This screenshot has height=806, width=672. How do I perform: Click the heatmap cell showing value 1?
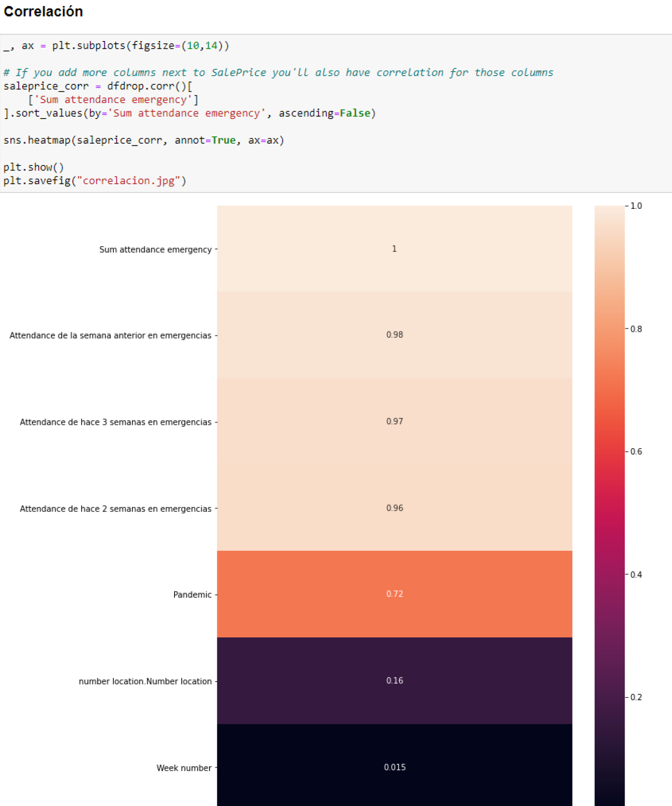(394, 249)
